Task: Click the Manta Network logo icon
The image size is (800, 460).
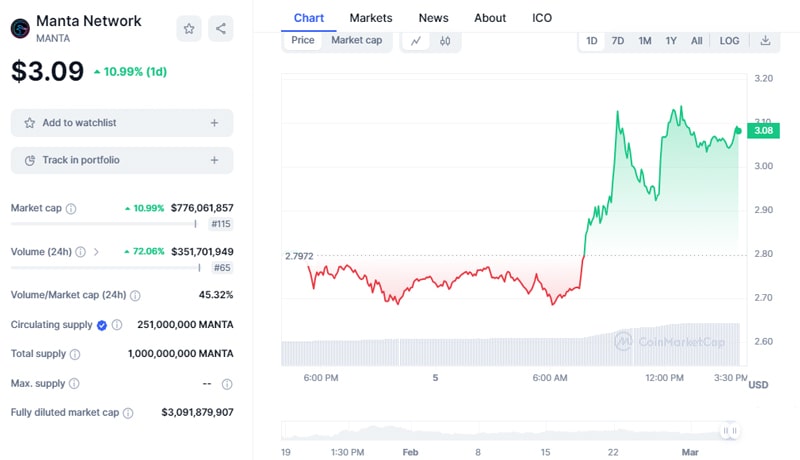Action: [x=20, y=29]
